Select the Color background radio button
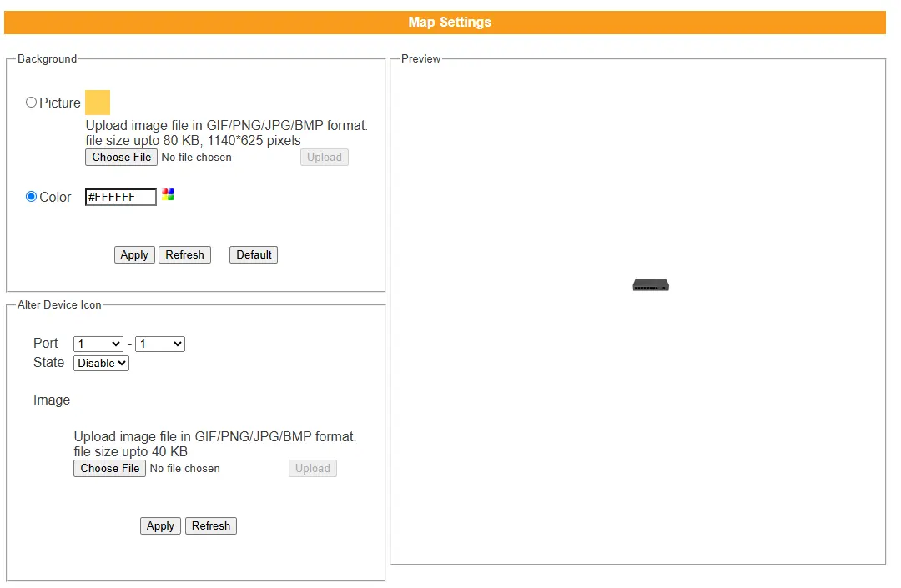Image resolution: width=901 pixels, height=588 pixels. [x=31, y=196]
